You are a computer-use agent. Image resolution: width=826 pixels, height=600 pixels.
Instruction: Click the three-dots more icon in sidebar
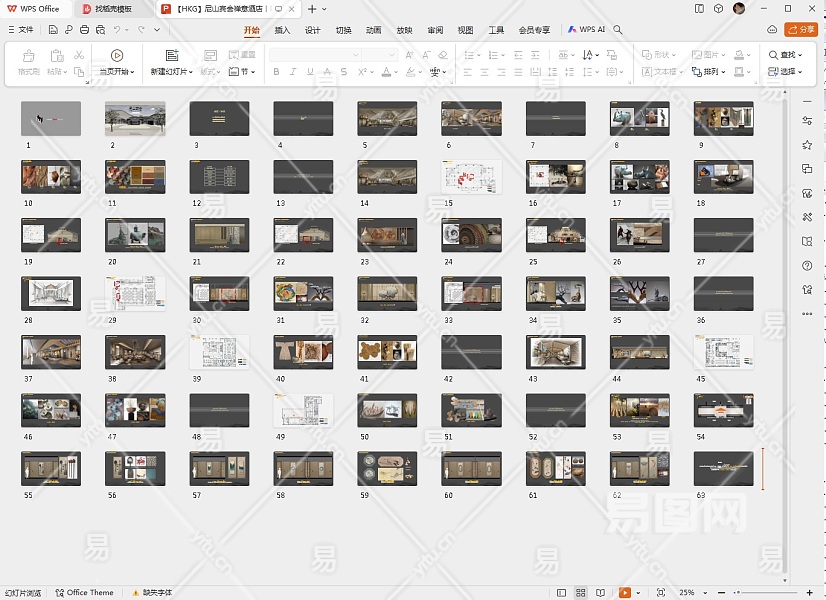pyautogui.click(x=807, y=314)
